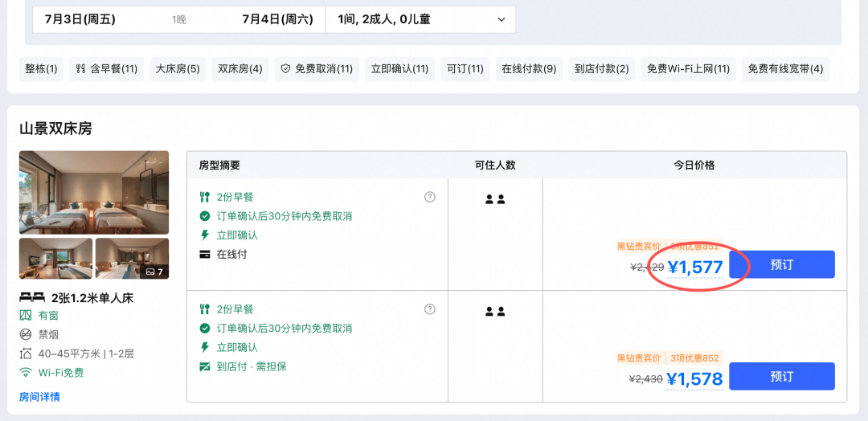This screenshot has height=421, width=868.
Task: Click the crossed card icon beside 到店付
Action: [x=205, y=366]
